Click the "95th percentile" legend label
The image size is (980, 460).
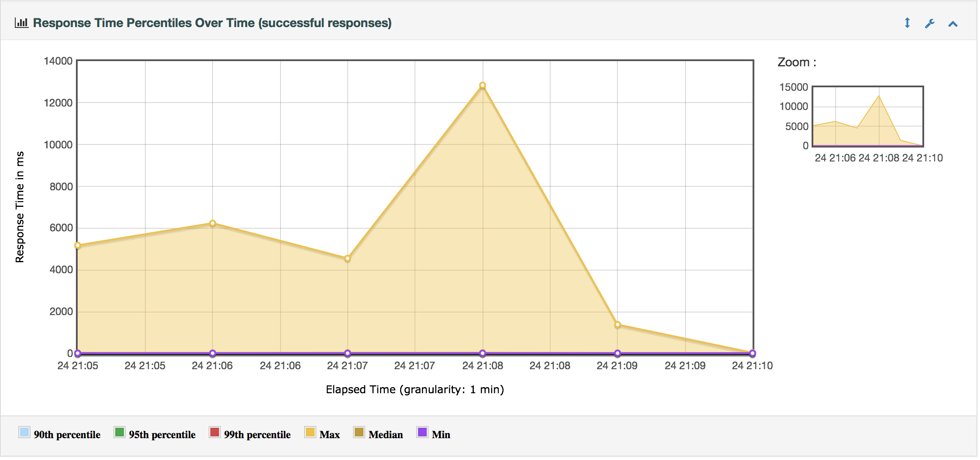tap(162, 435)
